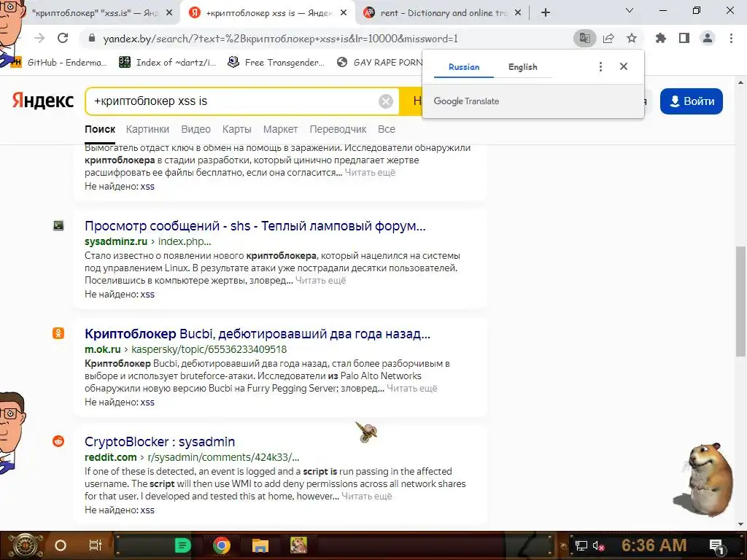747x560 pixels.
Task: Bookmark this page with the star icon
Action: point(632,38)
